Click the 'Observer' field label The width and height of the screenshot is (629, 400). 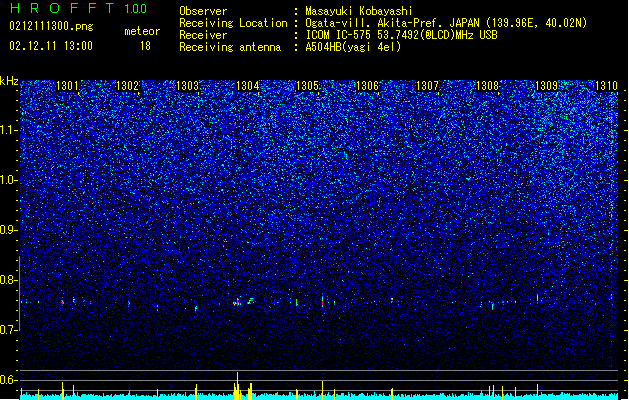(x=203, y=11)
